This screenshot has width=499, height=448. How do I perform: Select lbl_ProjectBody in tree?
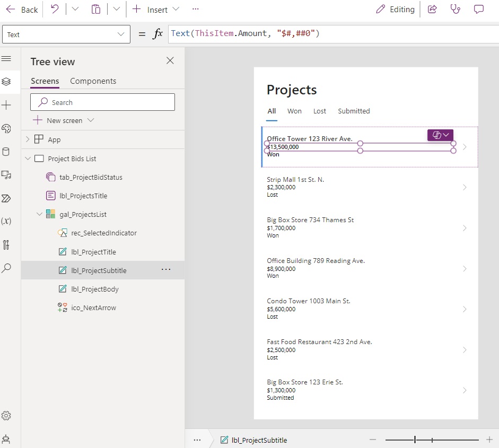(x=95, y=289)
